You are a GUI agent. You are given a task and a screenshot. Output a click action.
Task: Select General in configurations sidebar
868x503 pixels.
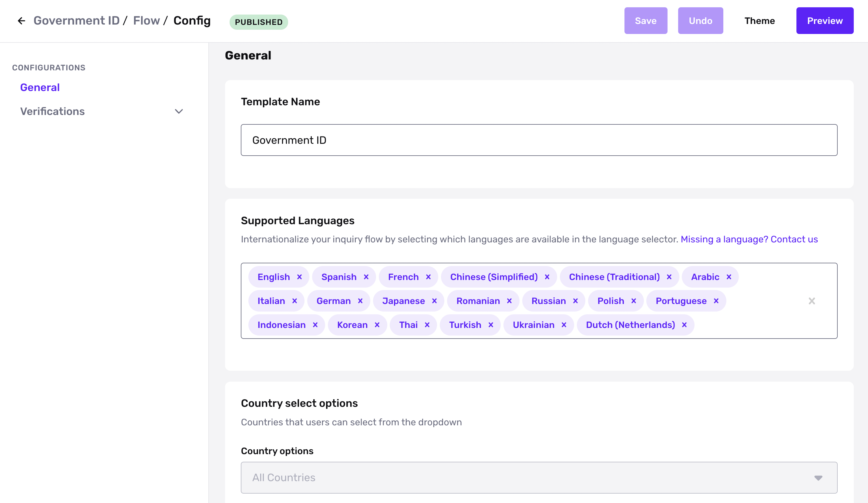tap(40, 87)
